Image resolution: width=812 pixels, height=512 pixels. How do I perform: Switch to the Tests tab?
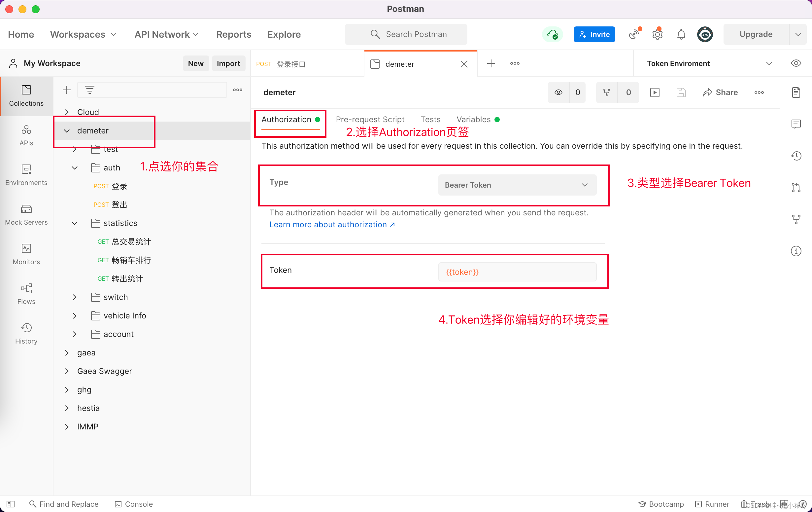(x=430, y=119)
